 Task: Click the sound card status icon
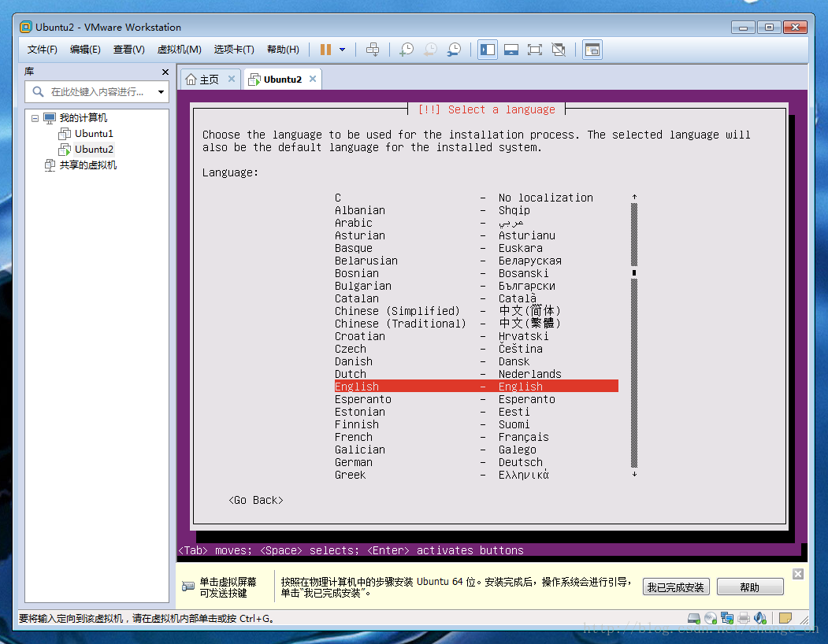pos(760,618)
